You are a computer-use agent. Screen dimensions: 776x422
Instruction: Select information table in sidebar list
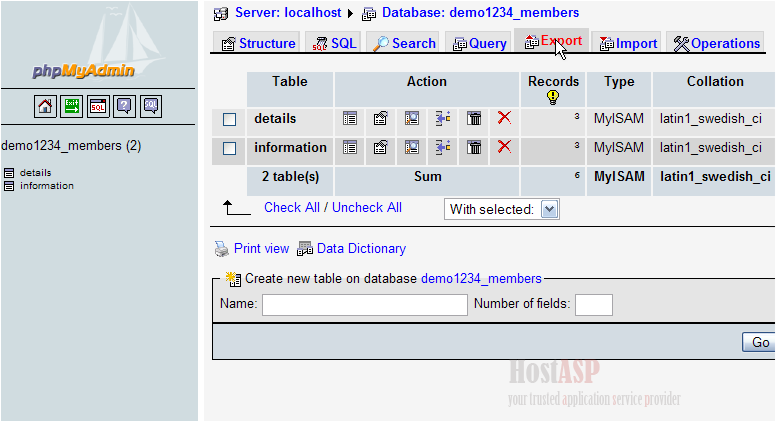click(x=47, y=186)
